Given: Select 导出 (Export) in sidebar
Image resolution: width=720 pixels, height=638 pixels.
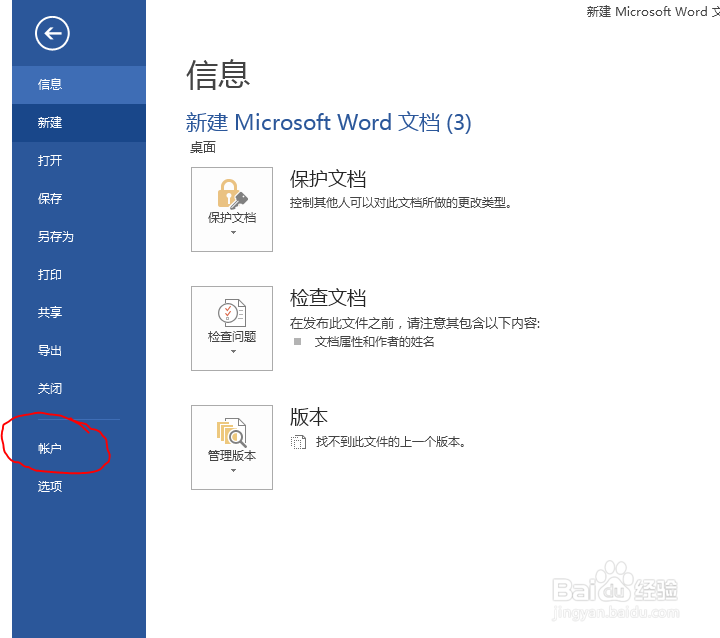Looking at the screenshot, I should (79, 351).
